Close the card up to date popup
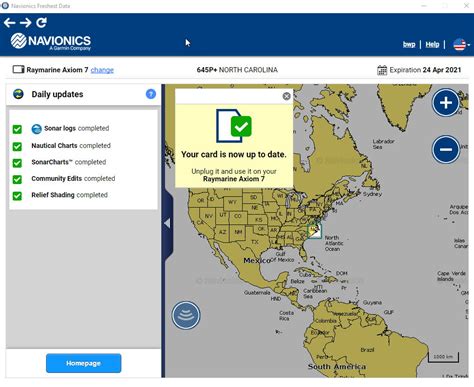 pos(286,96)
